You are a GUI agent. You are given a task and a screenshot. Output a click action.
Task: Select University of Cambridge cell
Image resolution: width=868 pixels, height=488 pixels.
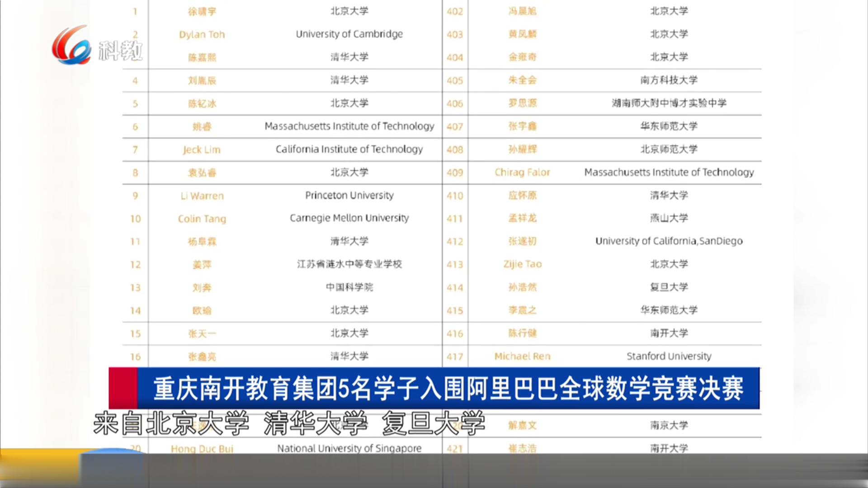coord(349,34)
